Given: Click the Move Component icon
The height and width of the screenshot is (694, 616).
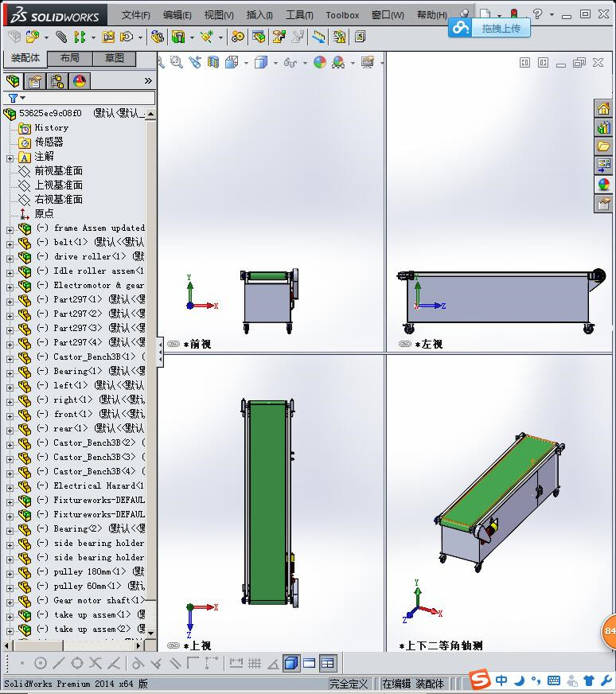Looking at the screenshot, I should coord(127,37).
